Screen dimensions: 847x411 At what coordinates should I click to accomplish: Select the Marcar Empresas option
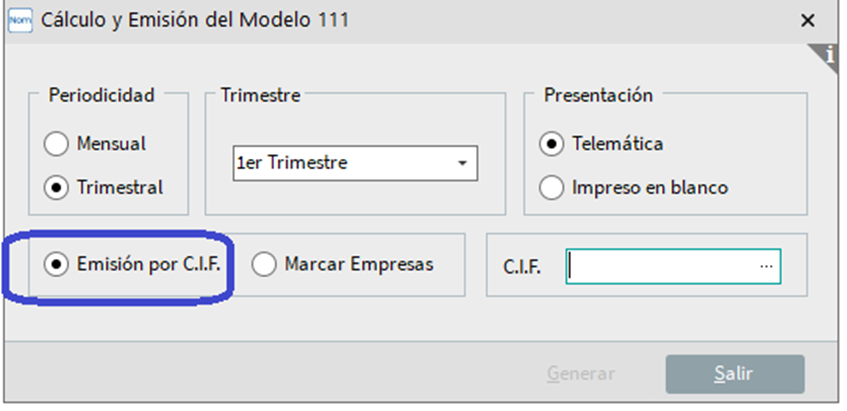pos(342,265)
